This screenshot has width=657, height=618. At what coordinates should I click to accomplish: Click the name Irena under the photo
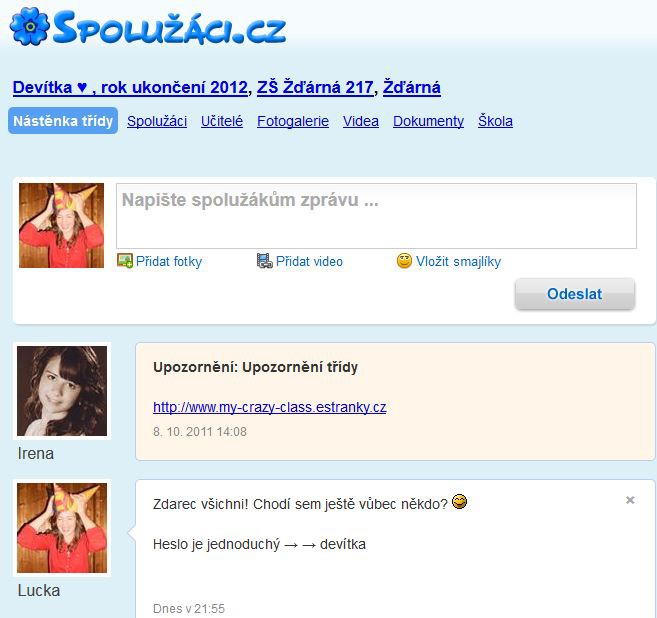(x=36, y=453)
